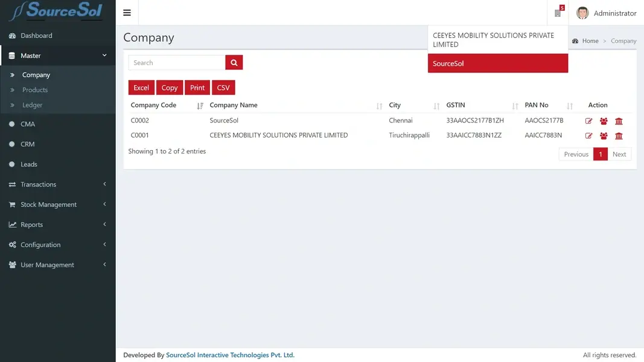
Task: Click edit icon for CEEYES MOBILITY row
Action: coord(589,136)
